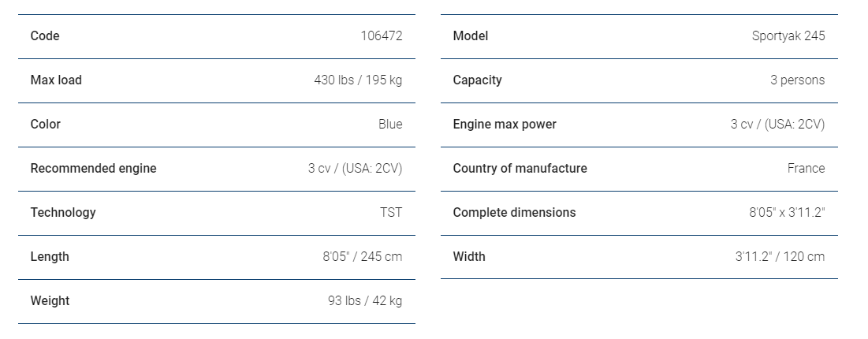The image size is (868, 339).
Task: Select the France country value
Action: pyautogui.click(x=806, y=169)
